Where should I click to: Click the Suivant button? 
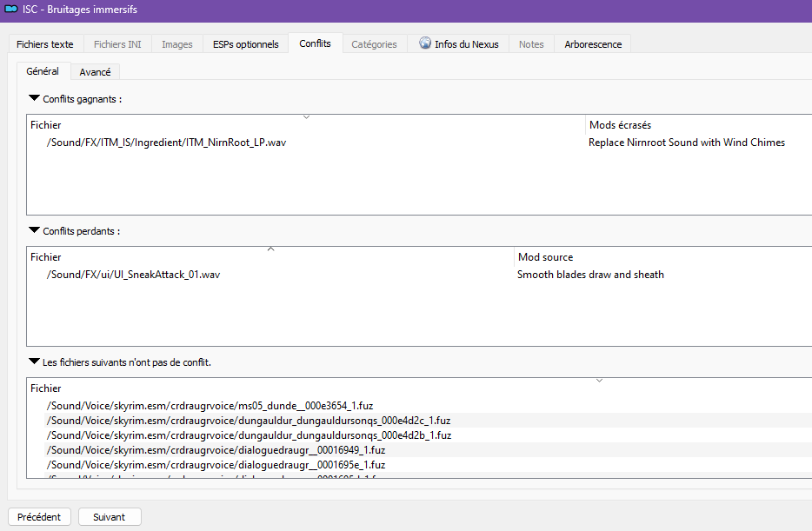pos(110,516)
